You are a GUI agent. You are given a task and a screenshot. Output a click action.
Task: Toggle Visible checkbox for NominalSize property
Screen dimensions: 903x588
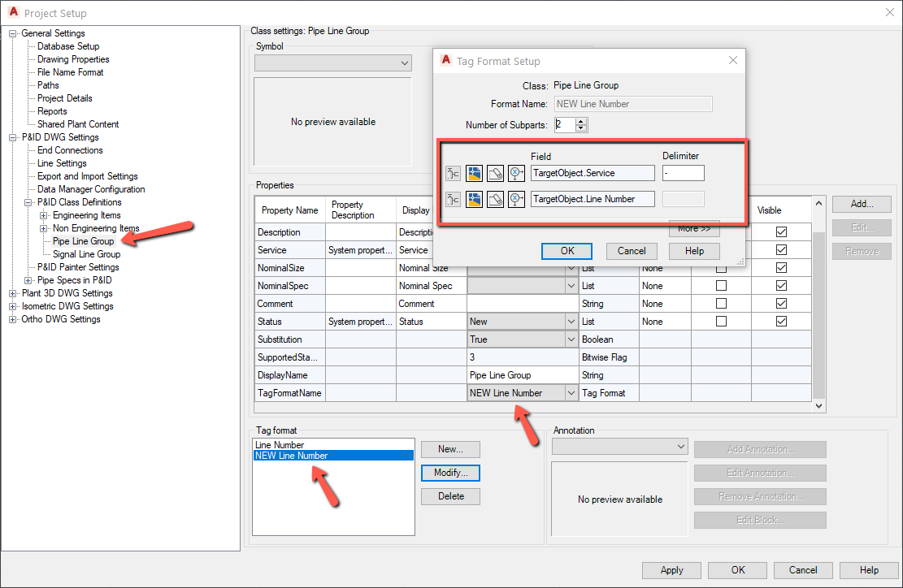click(x=781, y=267)
